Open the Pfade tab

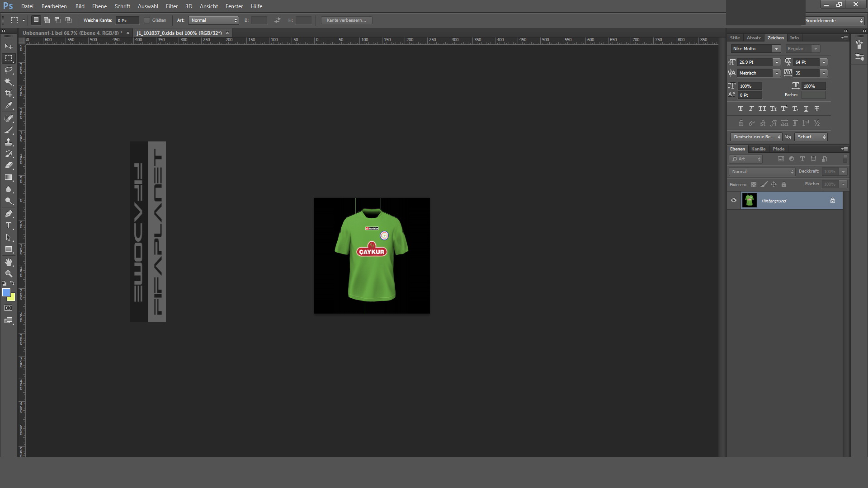778,149
